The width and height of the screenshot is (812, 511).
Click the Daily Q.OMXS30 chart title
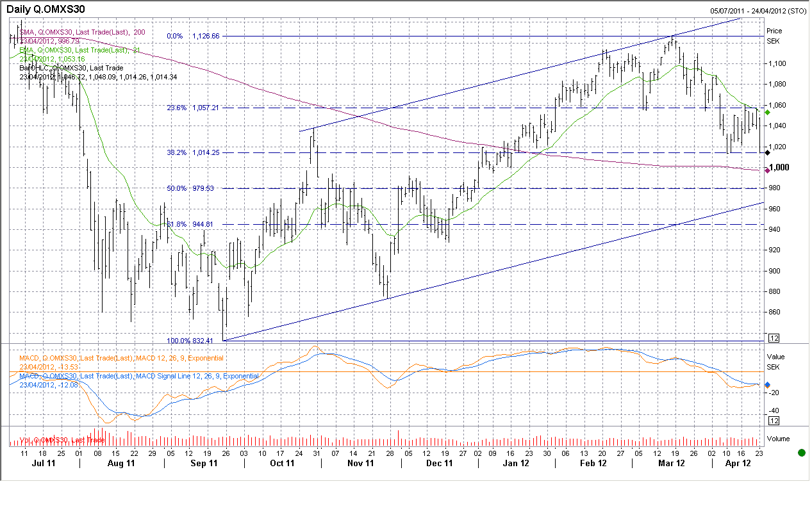click(46, 9)
